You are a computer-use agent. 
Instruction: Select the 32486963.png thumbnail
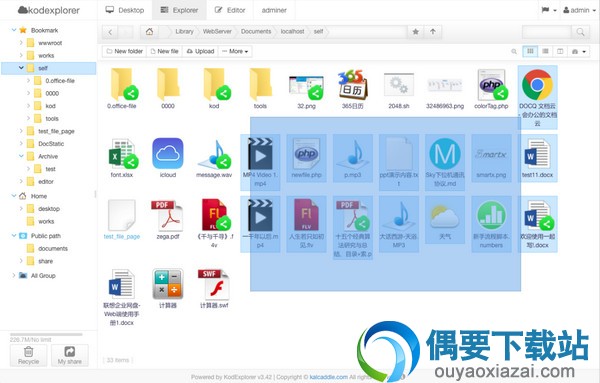445,85
